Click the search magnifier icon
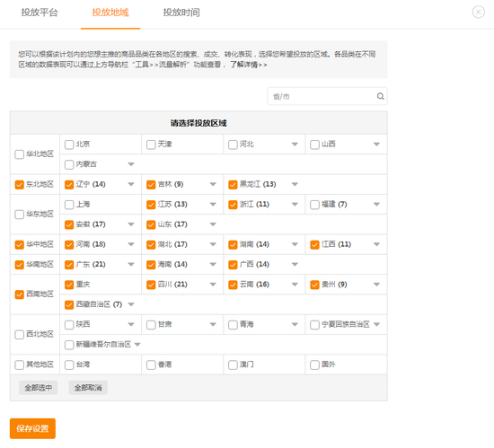494x448 pixels. (x=380, y=96)
